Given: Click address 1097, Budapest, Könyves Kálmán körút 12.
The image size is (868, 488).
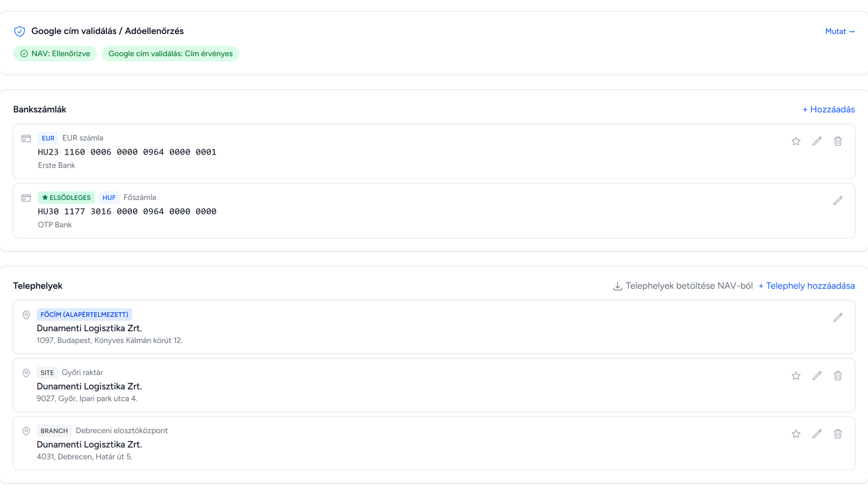Looking at the screenshot, I should click(109, 341).
